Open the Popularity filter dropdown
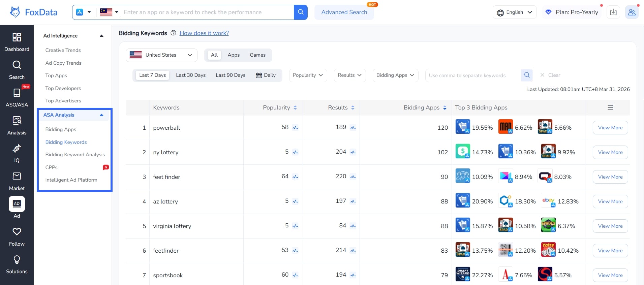 click(x=308, y=75)
